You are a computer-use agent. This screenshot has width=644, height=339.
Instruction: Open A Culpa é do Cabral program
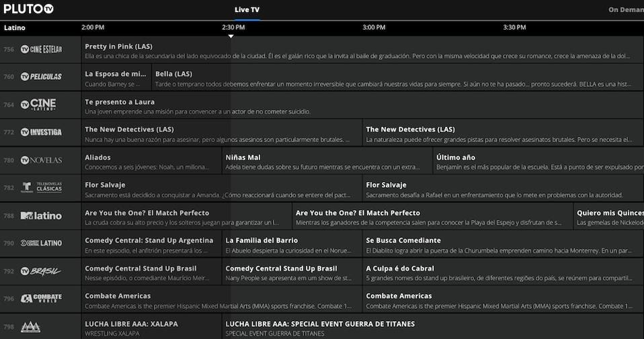pyautogui.click(x=503, y=271)
